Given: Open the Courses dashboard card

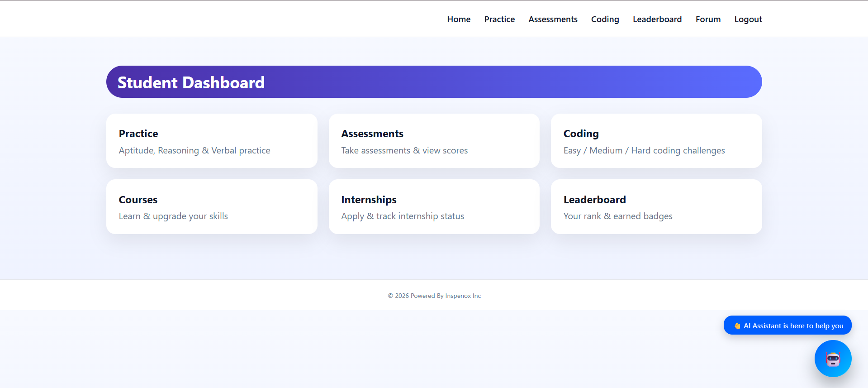Looking at the screenshot, I should 212,207.
